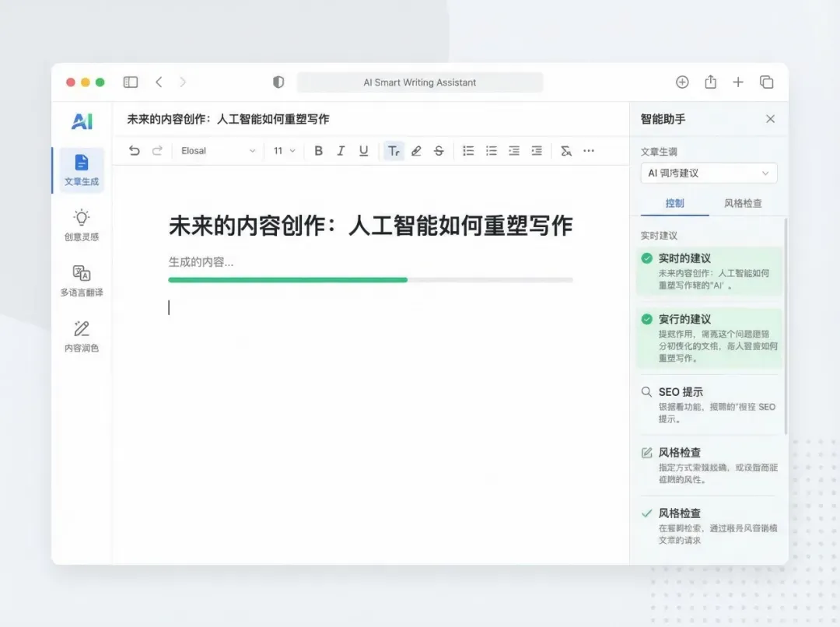Switch to the 风格检查 tab

(x=743, y=203)
